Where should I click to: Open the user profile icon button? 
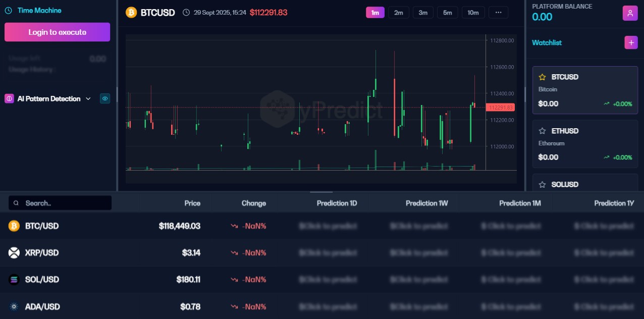[x=630, y=13]
